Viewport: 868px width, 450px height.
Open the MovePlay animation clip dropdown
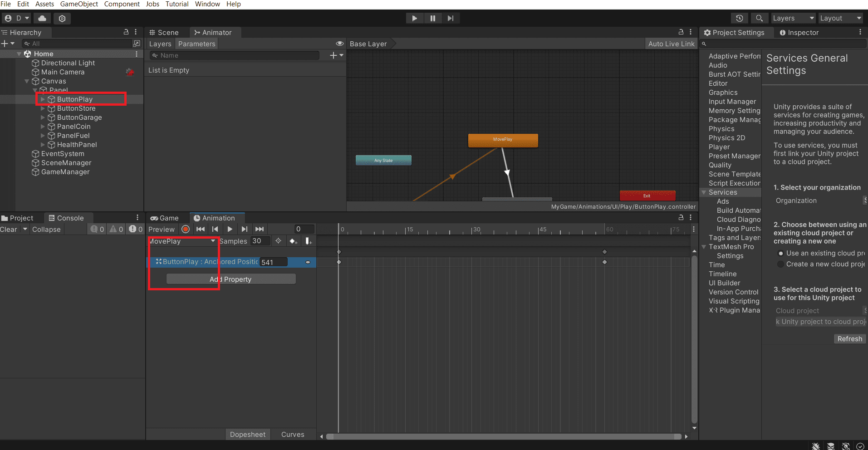[183, 241]
